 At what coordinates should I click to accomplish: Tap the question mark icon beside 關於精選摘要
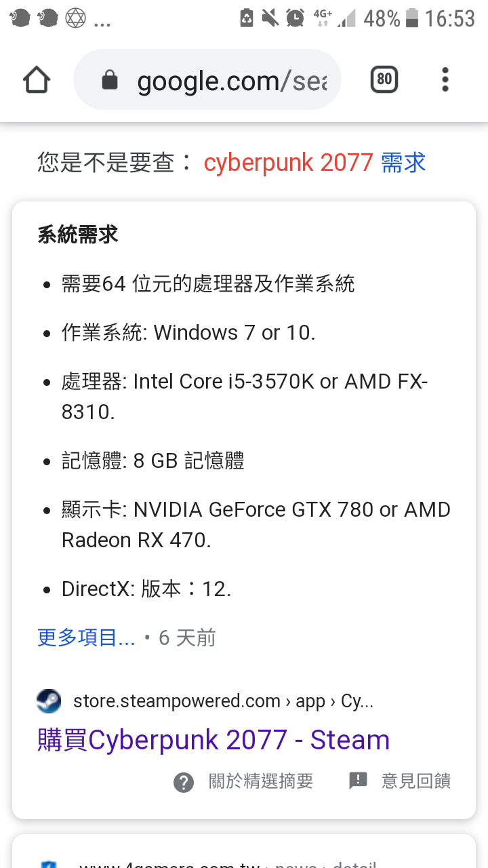click(184, 782)
